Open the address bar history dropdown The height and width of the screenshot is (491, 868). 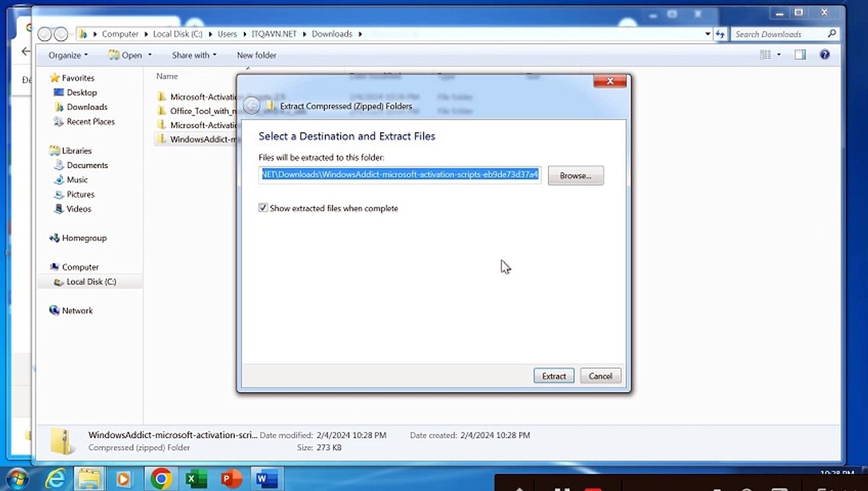coord(708,34)
